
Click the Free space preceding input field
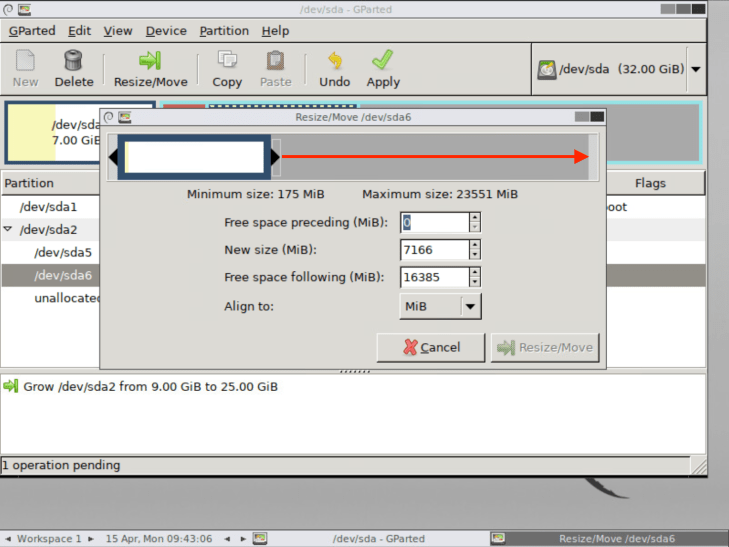[x=435, y=222]
